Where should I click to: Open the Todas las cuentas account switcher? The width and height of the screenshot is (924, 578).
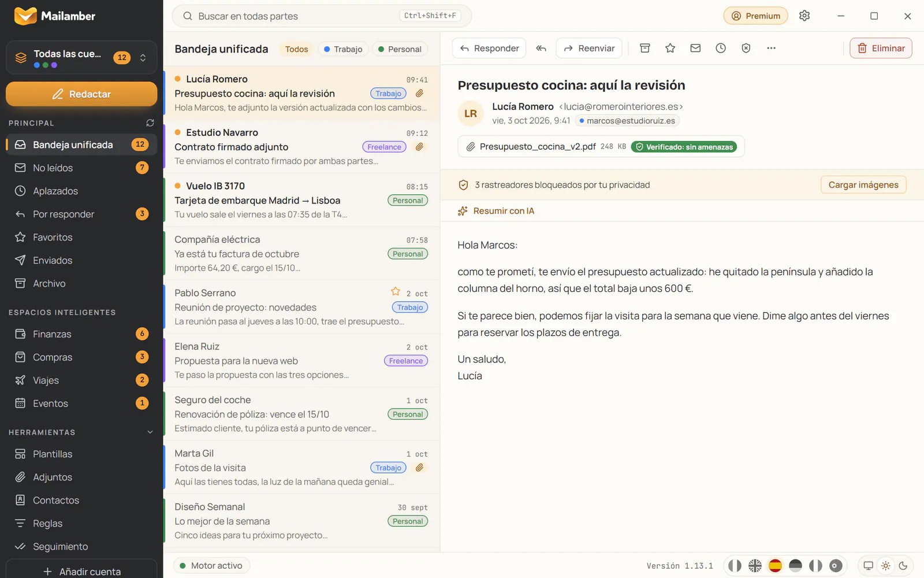(x=81, y=57)
